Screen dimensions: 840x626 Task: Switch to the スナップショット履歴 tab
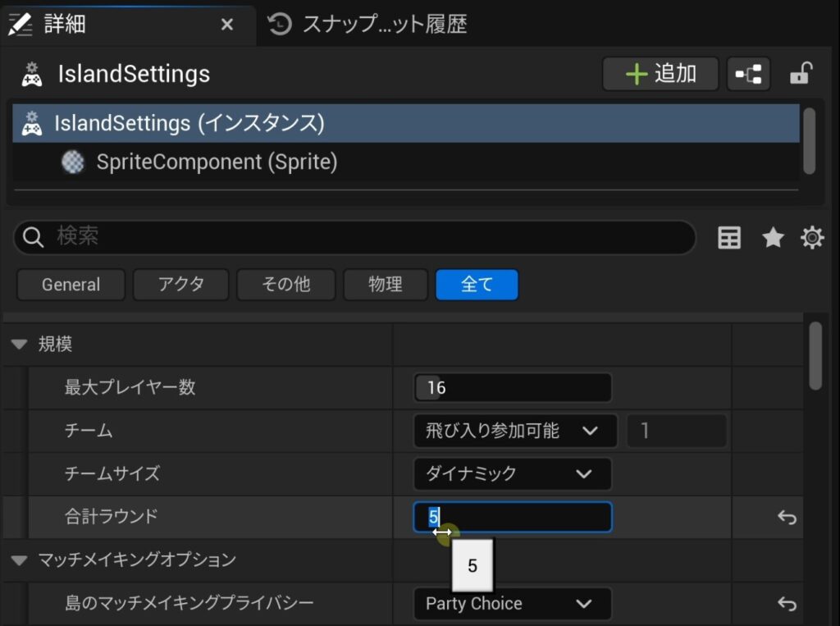(x=369, y=25)
